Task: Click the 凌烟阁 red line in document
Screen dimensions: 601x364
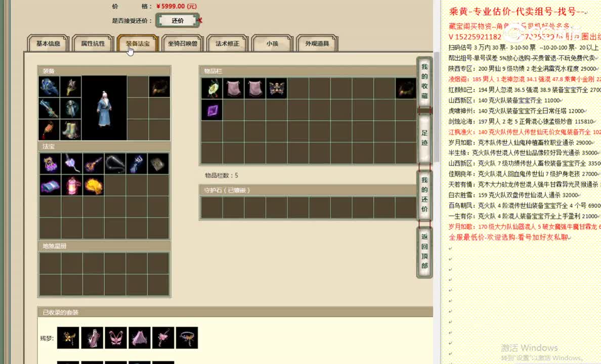Action: pyautogui.click(x=525, y=79)
